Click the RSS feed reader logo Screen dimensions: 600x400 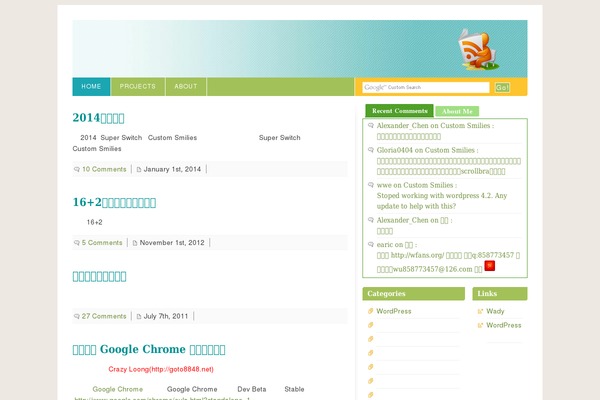click(478, 49)
